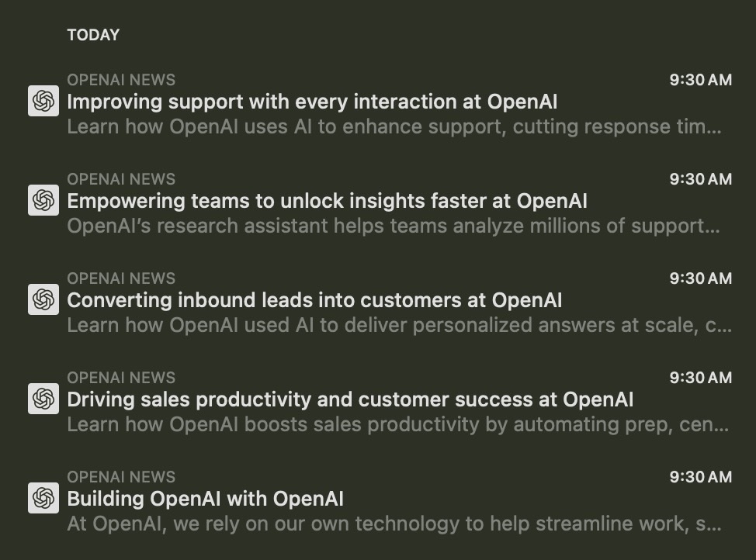
Task: Click the OpenAI icon beside "Empowering teams" article
Action: coord(43,201)
